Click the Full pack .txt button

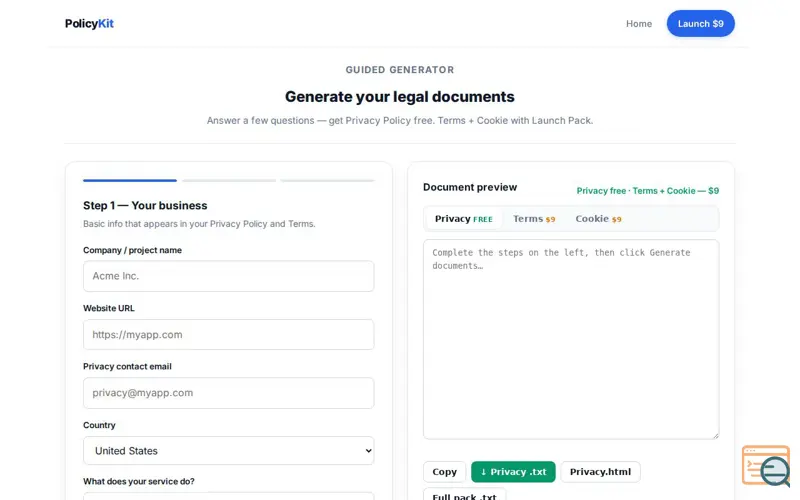[464, 495]
